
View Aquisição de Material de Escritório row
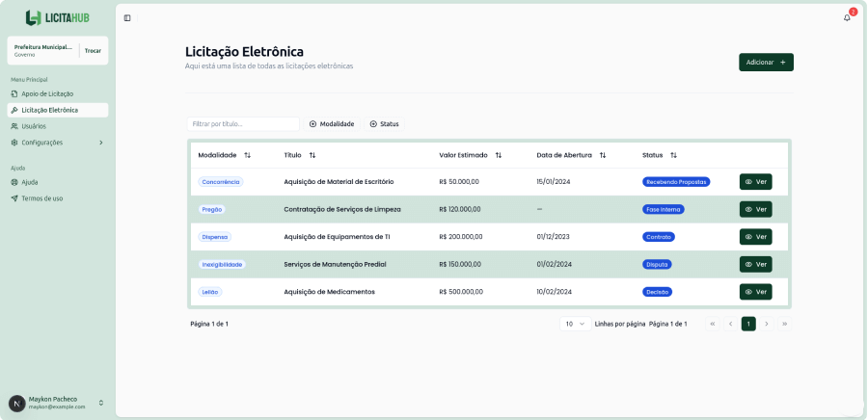[x=755, y=181]
